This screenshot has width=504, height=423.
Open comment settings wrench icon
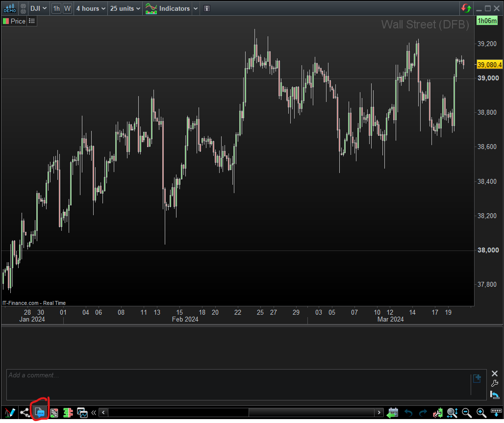click(x=495, y=383)
